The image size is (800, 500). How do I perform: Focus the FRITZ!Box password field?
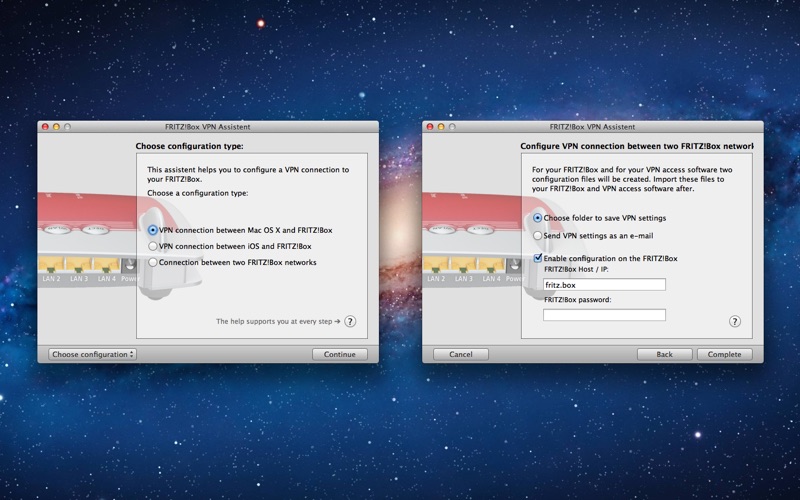click(604, 315)
